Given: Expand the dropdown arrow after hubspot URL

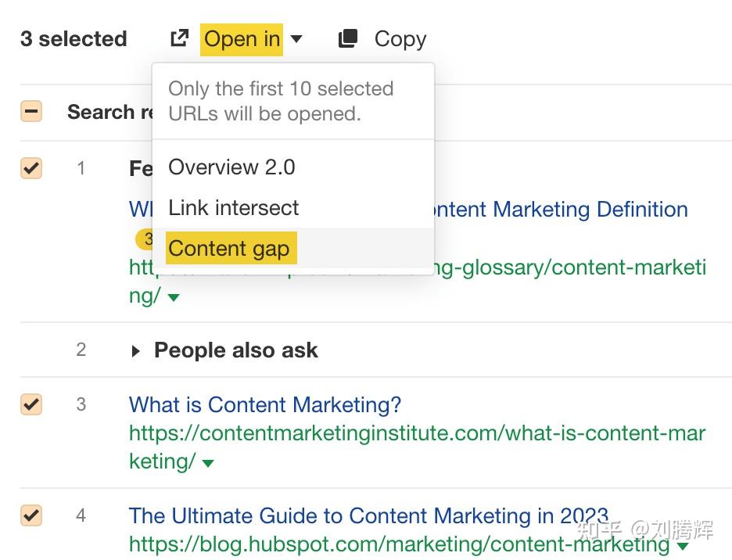Looking at the screenshot, I should pyautogui.click(x=683, y=546).
